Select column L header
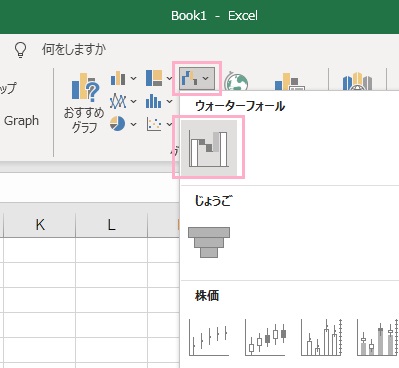 111,225
